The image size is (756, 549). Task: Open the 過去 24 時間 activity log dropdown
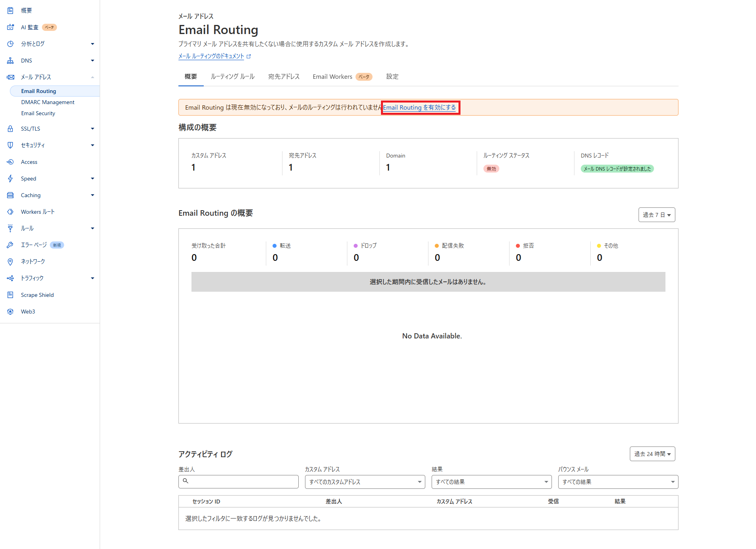652,454
